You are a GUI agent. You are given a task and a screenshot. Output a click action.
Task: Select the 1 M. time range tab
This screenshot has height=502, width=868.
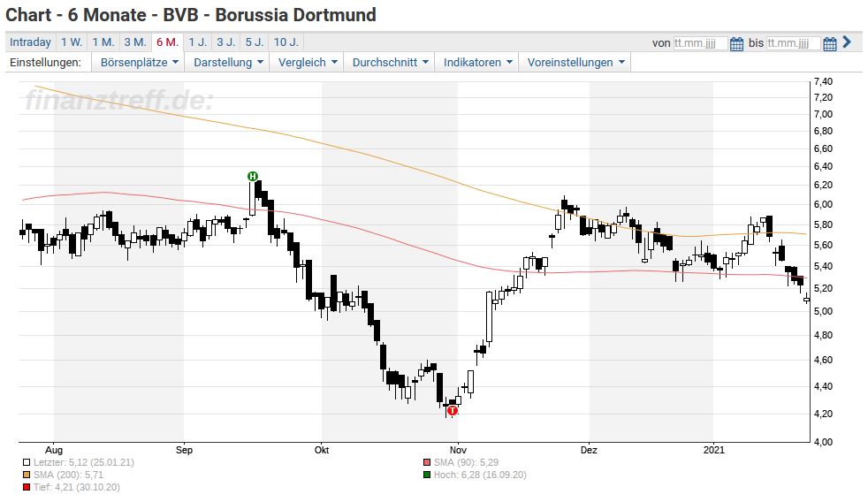point(103,42)
